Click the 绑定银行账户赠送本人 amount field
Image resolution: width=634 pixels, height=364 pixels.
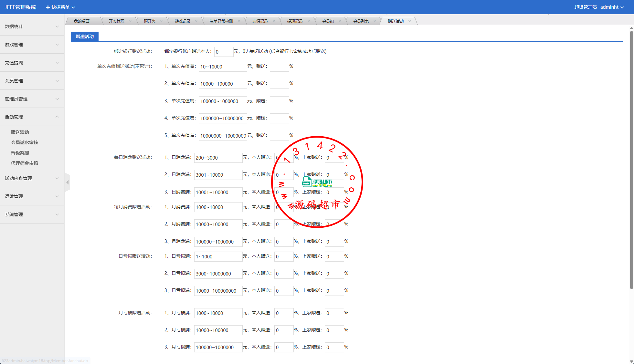(223, 52)
